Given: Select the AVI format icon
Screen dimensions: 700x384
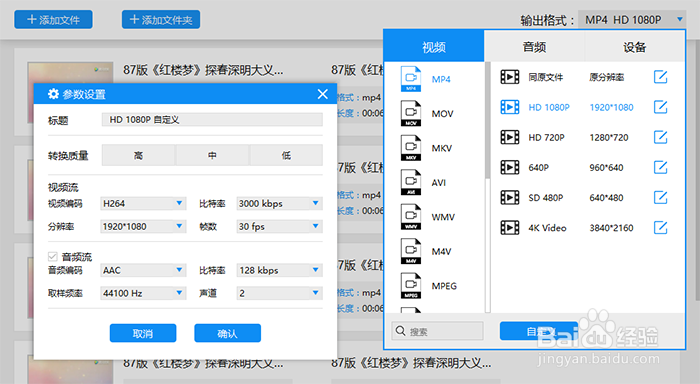Looking at the screenshot, I should point(411,182).
